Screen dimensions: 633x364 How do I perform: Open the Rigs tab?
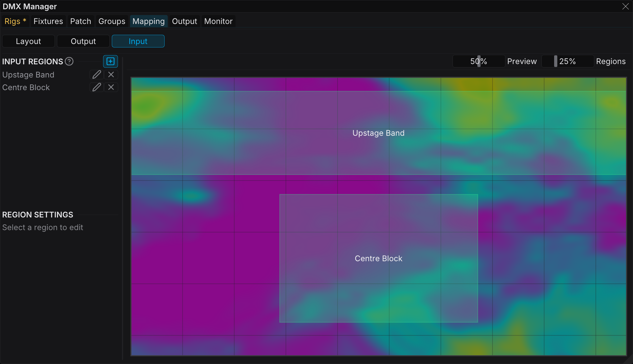[15, 21]
